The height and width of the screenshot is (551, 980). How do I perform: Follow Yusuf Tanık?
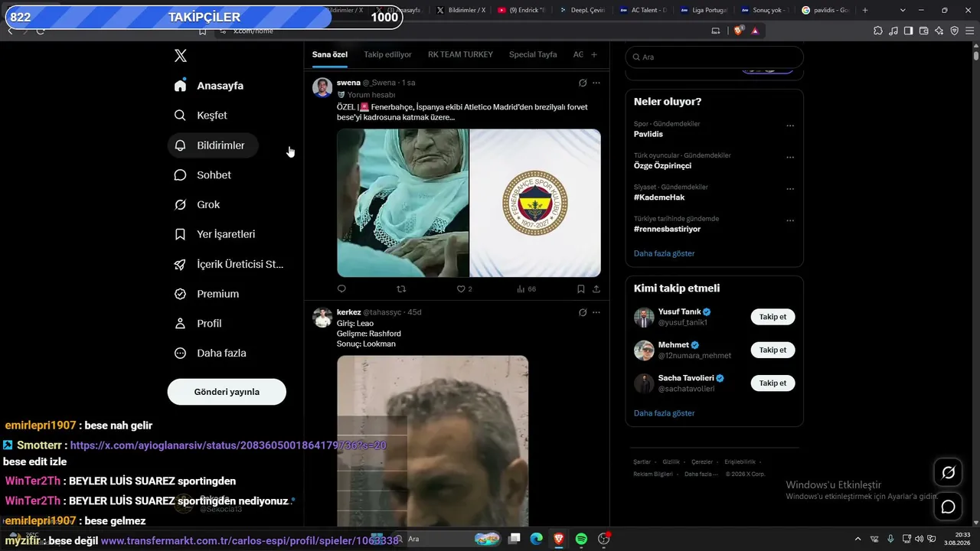[x=773, y=317]
